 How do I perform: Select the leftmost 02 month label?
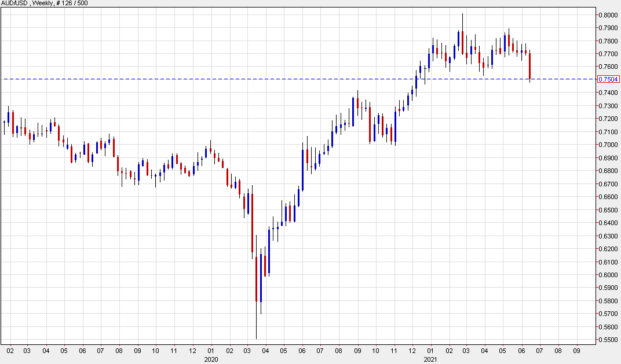[10, 351]
